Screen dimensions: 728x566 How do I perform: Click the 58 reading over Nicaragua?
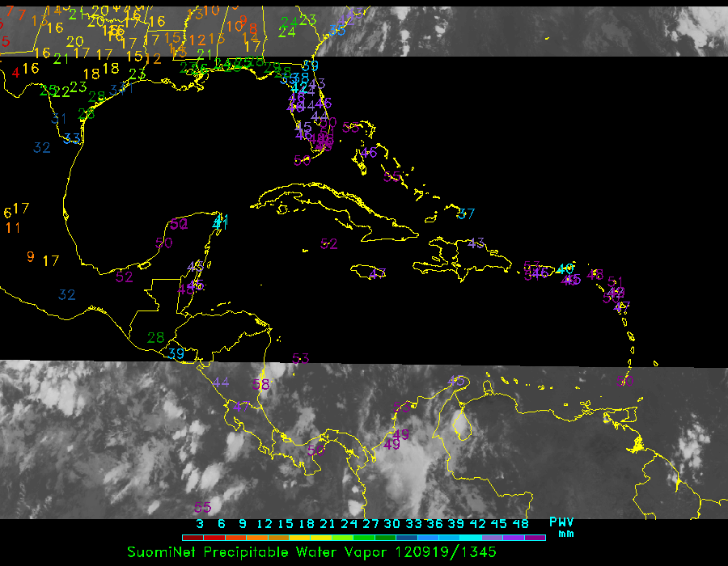[260, 385]
